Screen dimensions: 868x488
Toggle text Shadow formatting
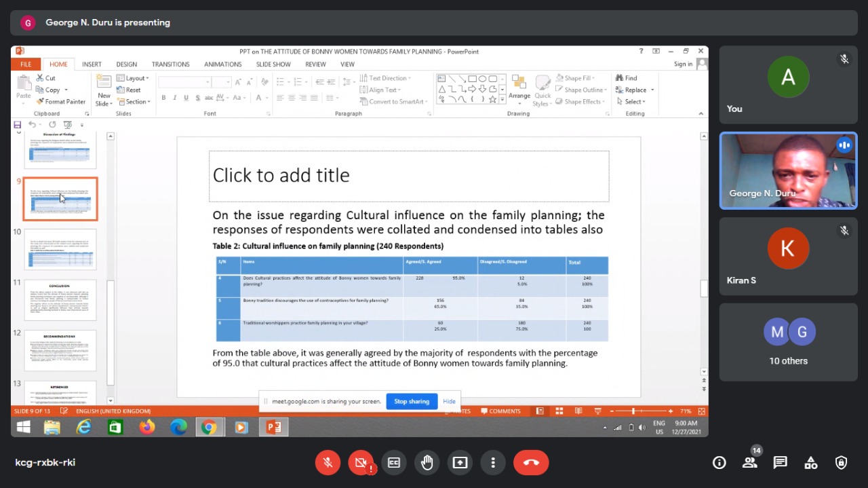point(198,98)
